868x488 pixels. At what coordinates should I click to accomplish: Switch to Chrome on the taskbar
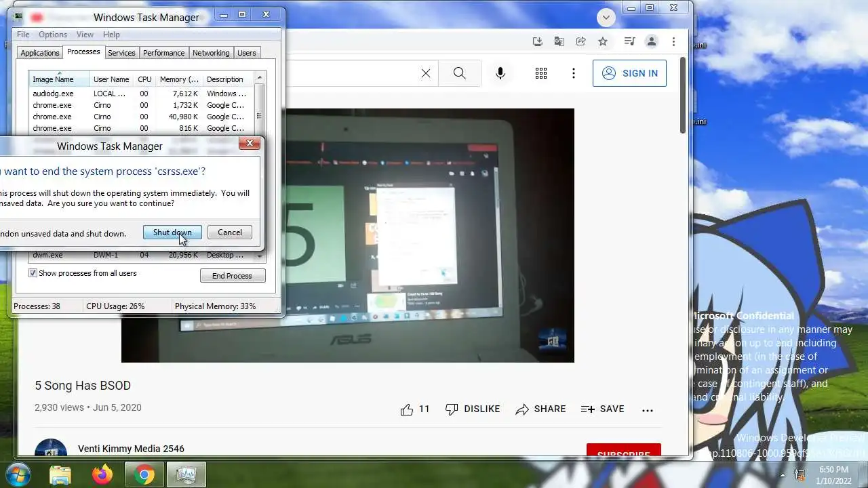tap(144, 474)
